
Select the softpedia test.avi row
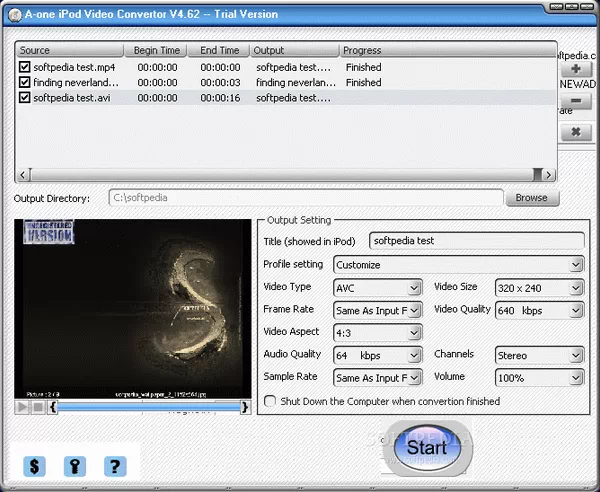coord(286,98)
